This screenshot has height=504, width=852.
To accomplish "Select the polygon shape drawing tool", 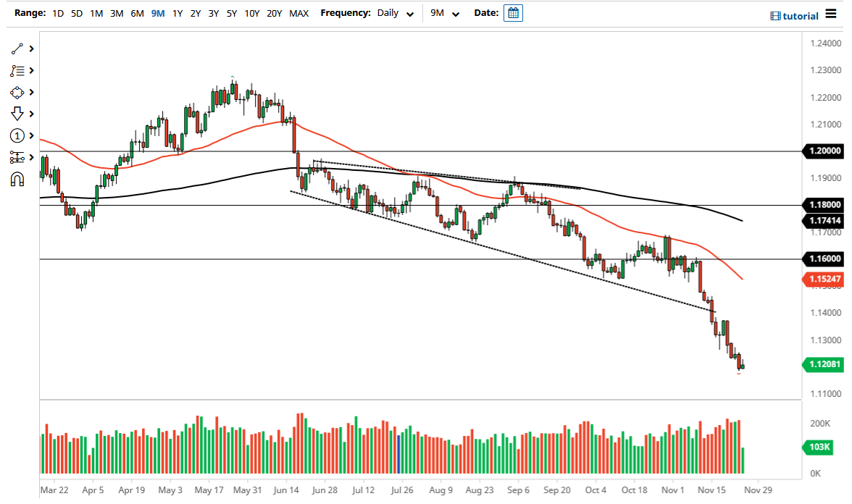I will coord(17,92).
